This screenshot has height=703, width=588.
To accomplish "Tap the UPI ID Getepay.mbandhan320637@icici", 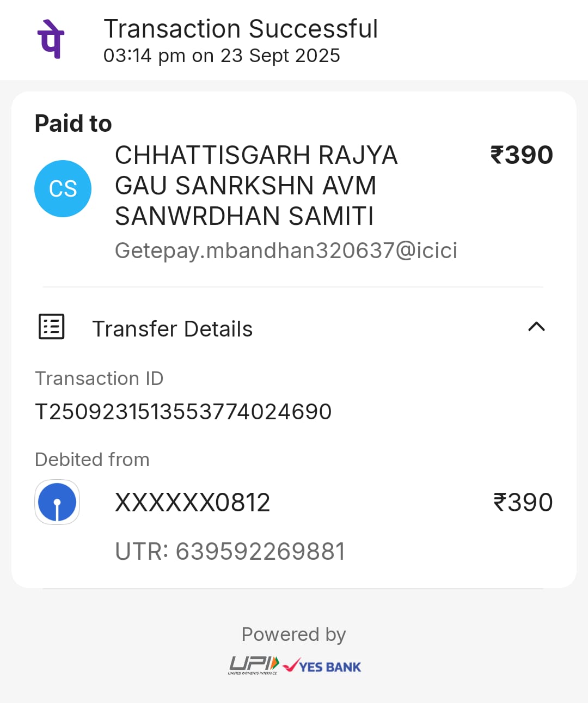I will (286, 250).
